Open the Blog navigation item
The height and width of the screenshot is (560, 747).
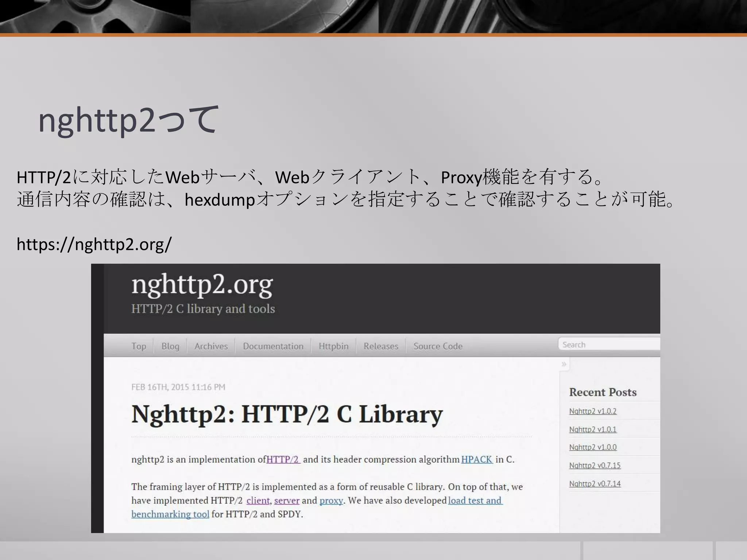pos(170,346)
